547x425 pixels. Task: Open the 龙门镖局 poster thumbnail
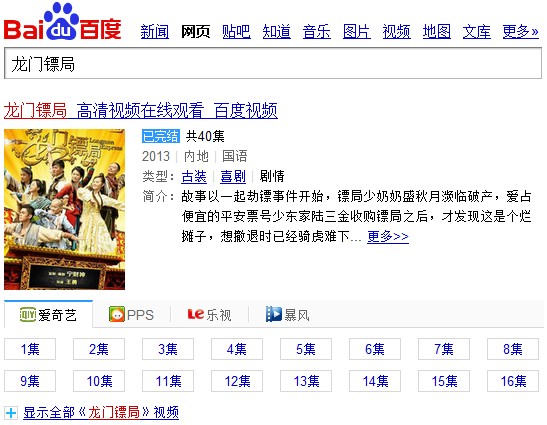point(65,209)
